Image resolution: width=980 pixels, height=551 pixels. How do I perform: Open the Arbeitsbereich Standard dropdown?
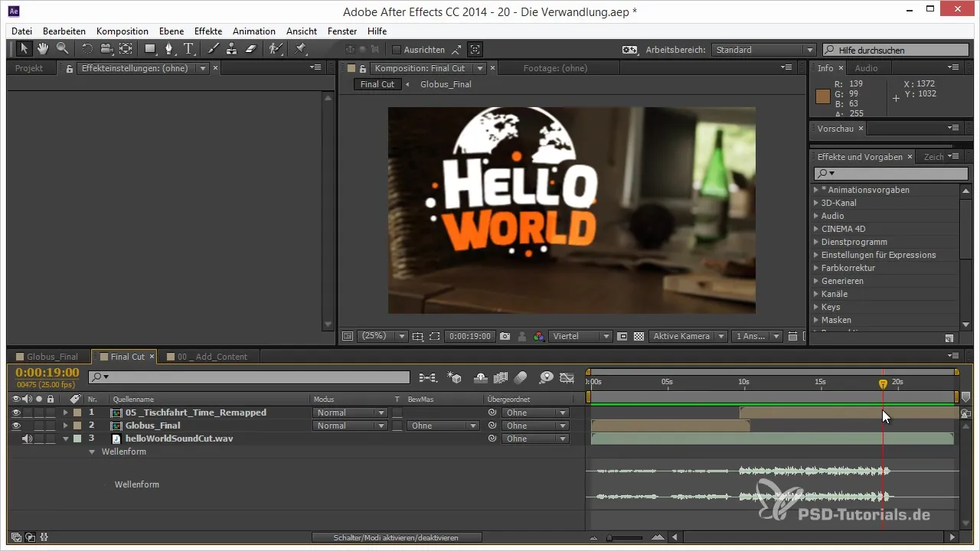click(x=763, y=50)
